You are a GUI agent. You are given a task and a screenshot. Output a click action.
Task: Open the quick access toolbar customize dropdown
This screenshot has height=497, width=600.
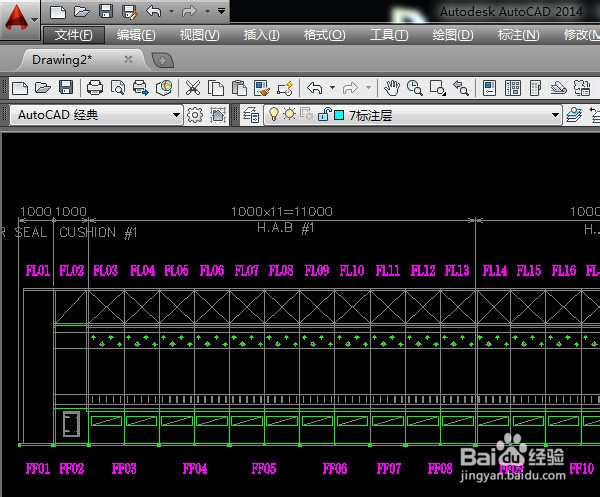(221, 11)
